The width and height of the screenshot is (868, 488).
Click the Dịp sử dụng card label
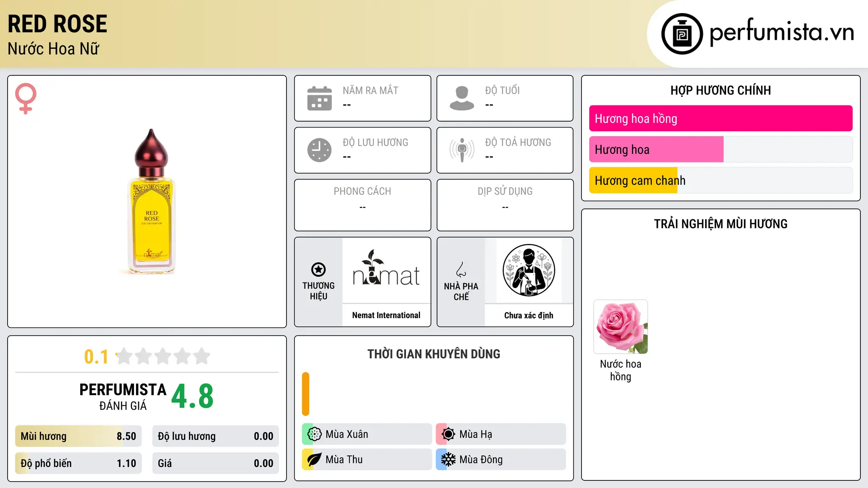(x=505, y=191)
